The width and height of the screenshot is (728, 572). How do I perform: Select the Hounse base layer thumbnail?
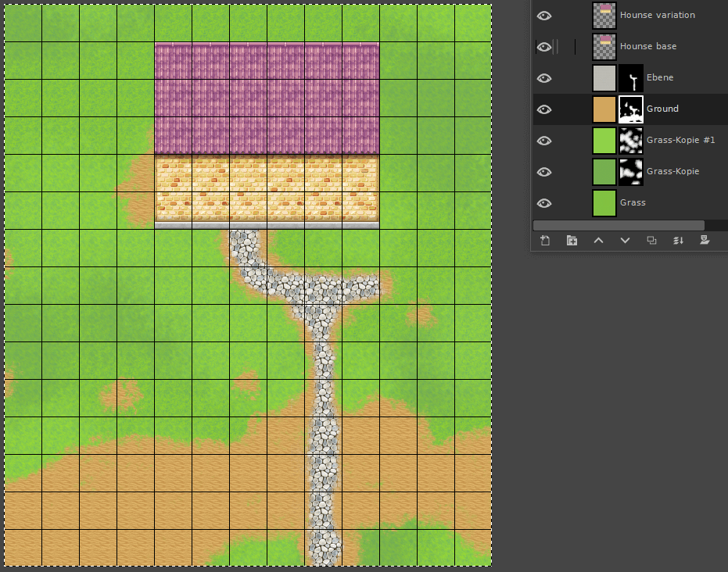click(x=604, y=46)
